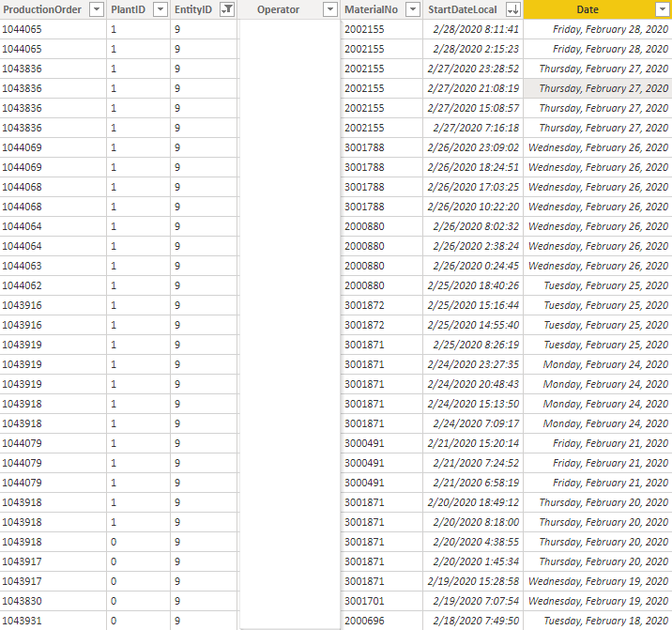Image resolution: width=672 pixels, height=630 pixels.
Task: Click the cell 2/25/2020 8:26:19
Action: coord(473,345)
